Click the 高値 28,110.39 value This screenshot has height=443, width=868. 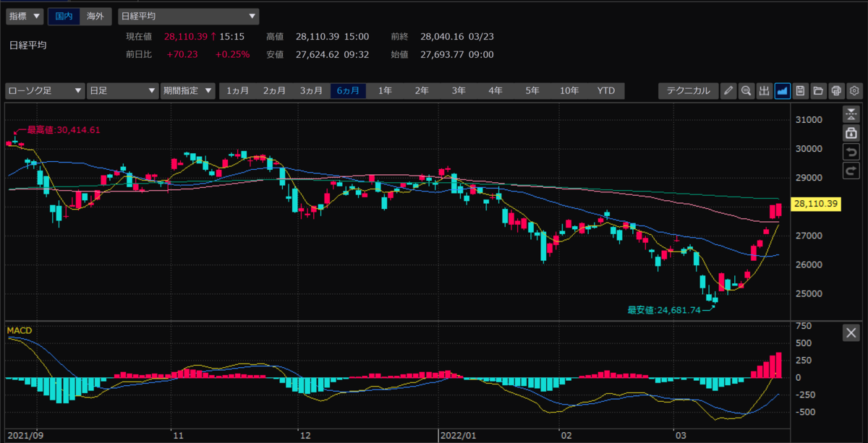(x=318, y=36)
